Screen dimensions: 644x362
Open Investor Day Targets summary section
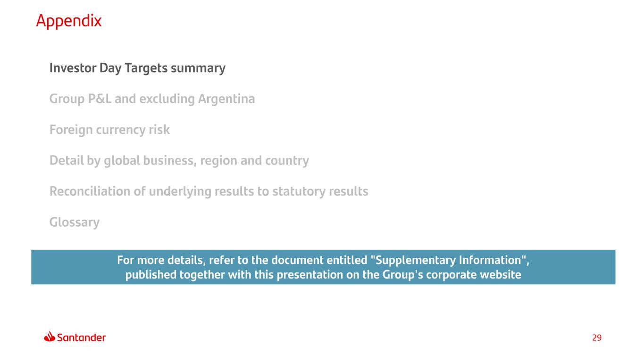pyautogui.click(x=137, y=68)
